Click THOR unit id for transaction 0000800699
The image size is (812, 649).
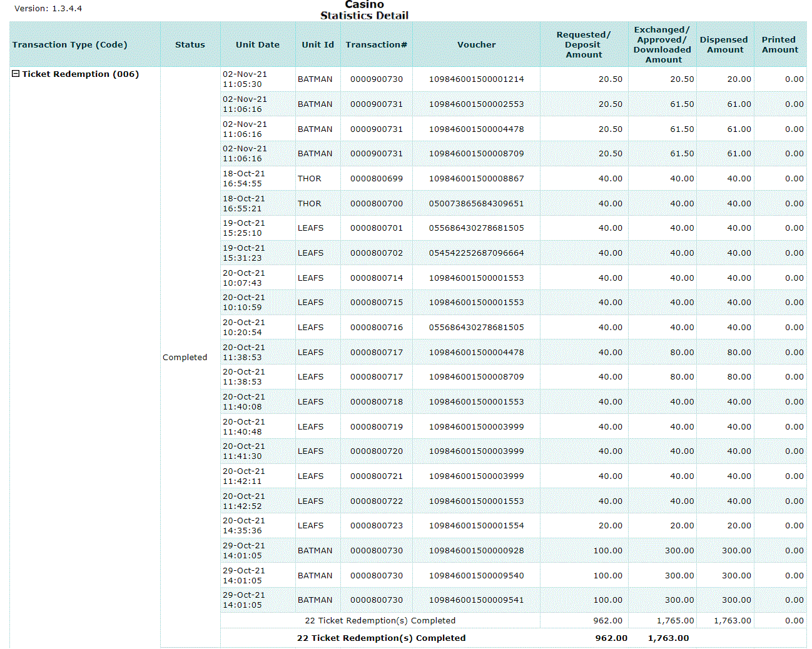point(310,179)
